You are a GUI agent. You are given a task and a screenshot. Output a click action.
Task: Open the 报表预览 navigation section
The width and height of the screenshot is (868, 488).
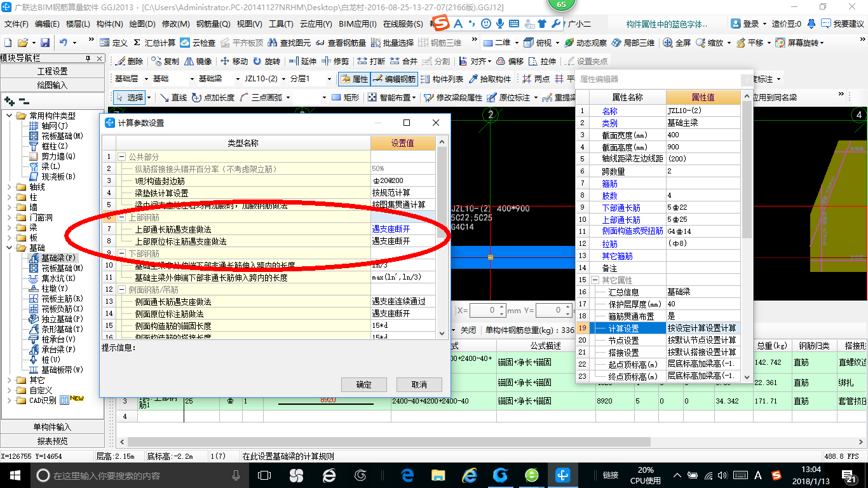pos(52,441)
